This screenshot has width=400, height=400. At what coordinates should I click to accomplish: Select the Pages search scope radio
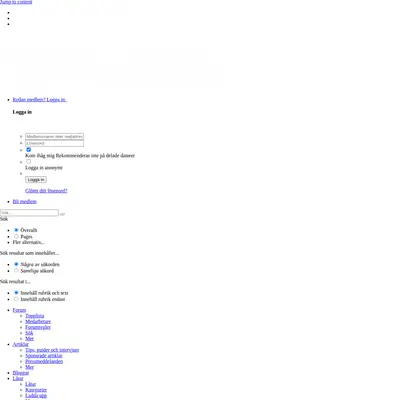(16, 236)
